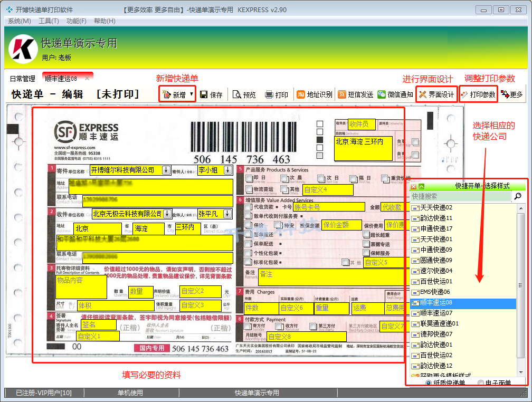
Task: Click the template icon beside 天天快递02
Action: click(x=415, y=208)
